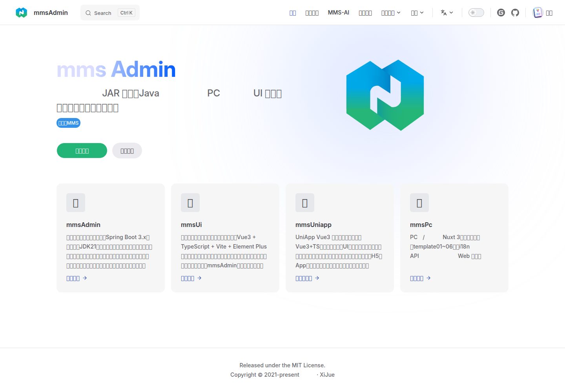
Task: Open the MMS-AI navigation item
Action: coord(339,13)
